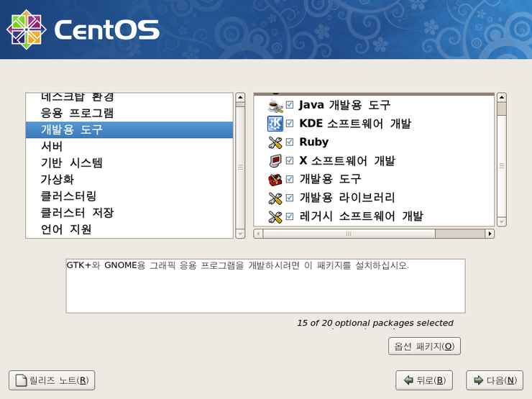Viewport: 532px width, 399px height.
Task: Click the X 소프트웨어 개발 monitor icon
Action: coord(275,160)
